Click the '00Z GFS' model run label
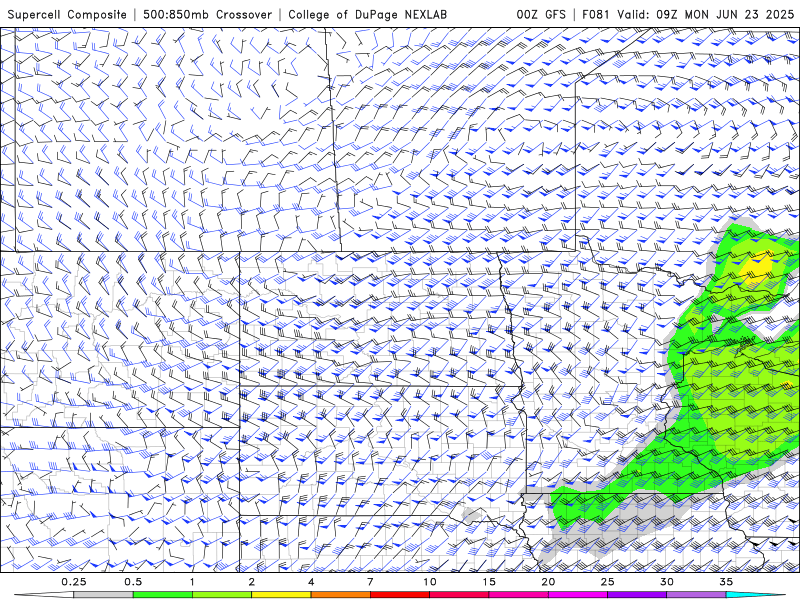Image resolution: width=800 pixels, height=600 pixels. pyautogui.click(x=541, y=14)
